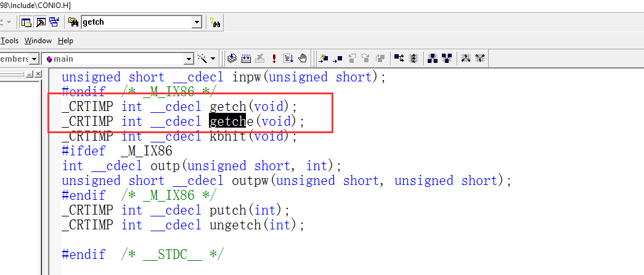This screenshot has width=644, height=275.
Task: Open the Help menu
Action: click(x=65, y=41)
